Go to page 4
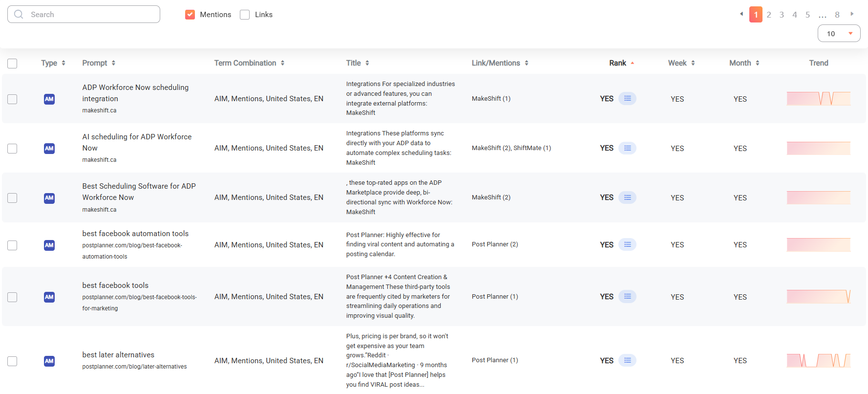Screen dimensions: 868x394 [x=795, y=15]
